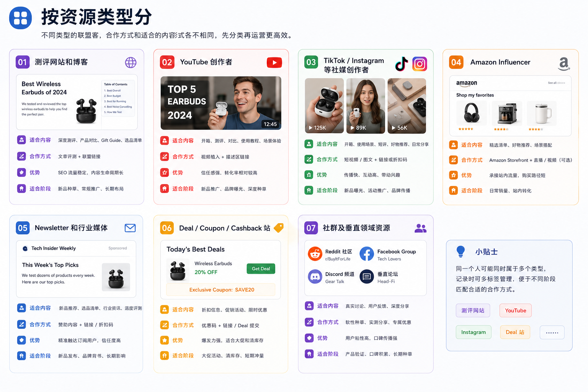The width and height of the screenshot is (588, 392).
Task: Click the amazon wordmark in storefront preview
Action: pos(467,83)
